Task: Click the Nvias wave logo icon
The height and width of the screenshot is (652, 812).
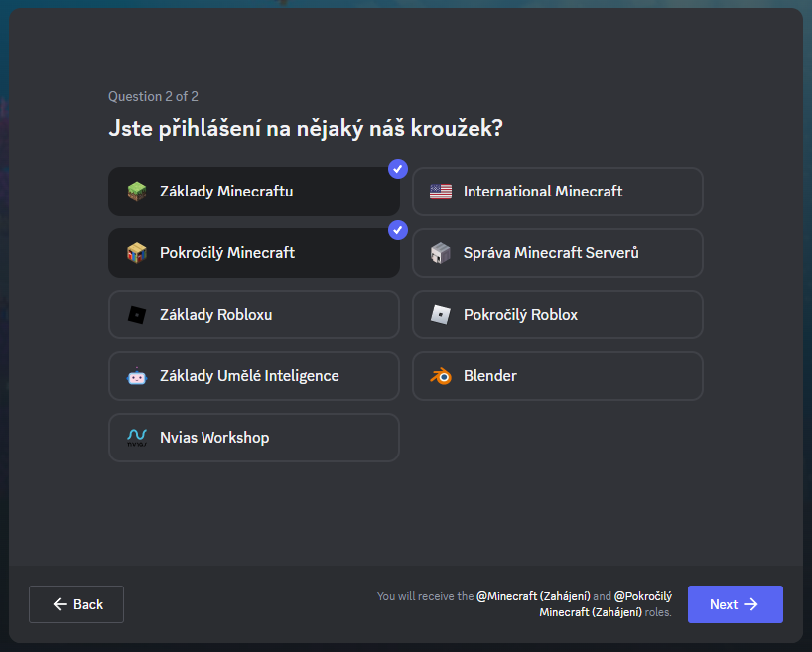Action: 137,438
